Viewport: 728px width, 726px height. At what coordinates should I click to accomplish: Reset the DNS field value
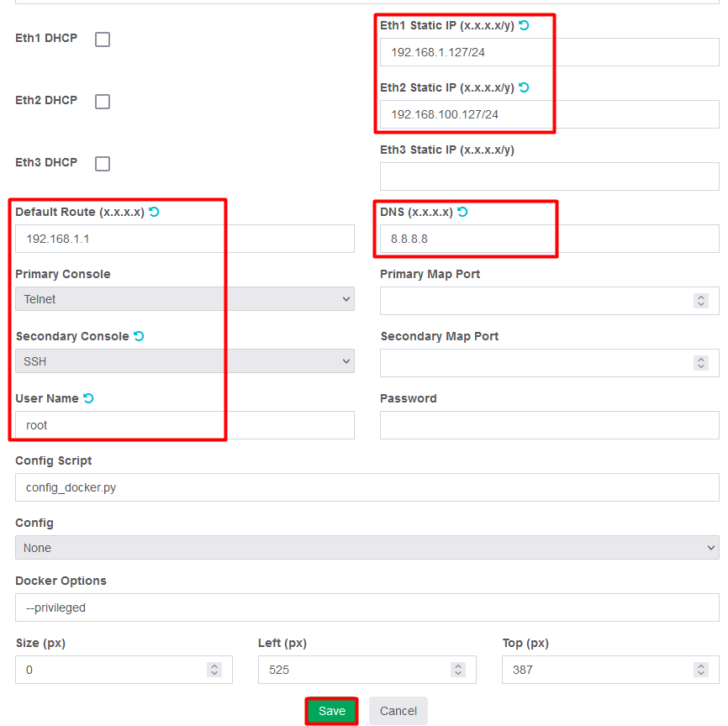(462, 212)
